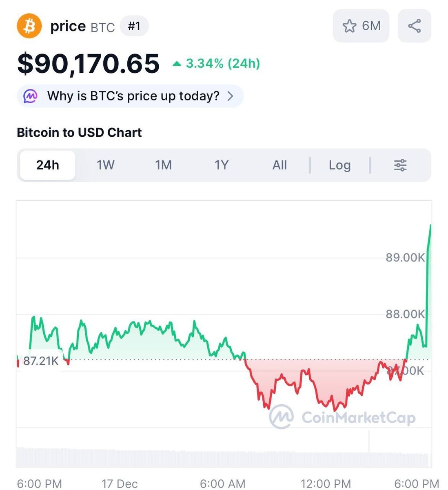This screenshot has height=490, width=448.
Task: Toggle Log scale on chart
Action: click(339, 165)
